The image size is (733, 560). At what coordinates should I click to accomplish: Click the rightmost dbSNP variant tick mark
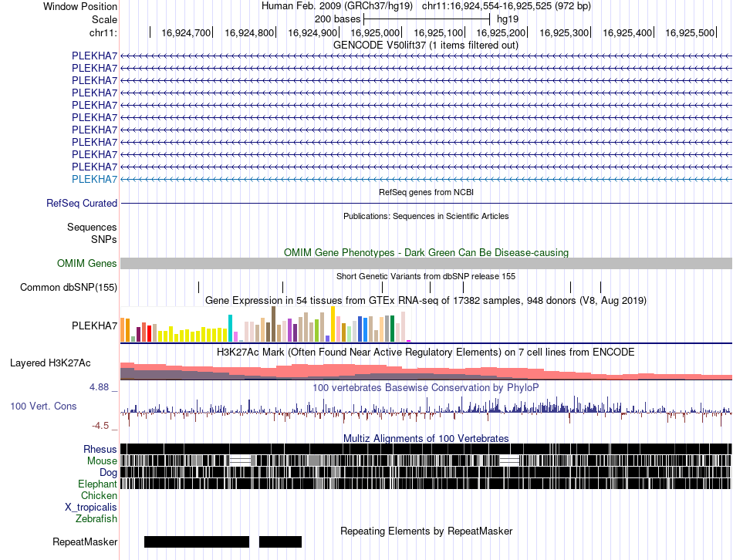point(601,288)
